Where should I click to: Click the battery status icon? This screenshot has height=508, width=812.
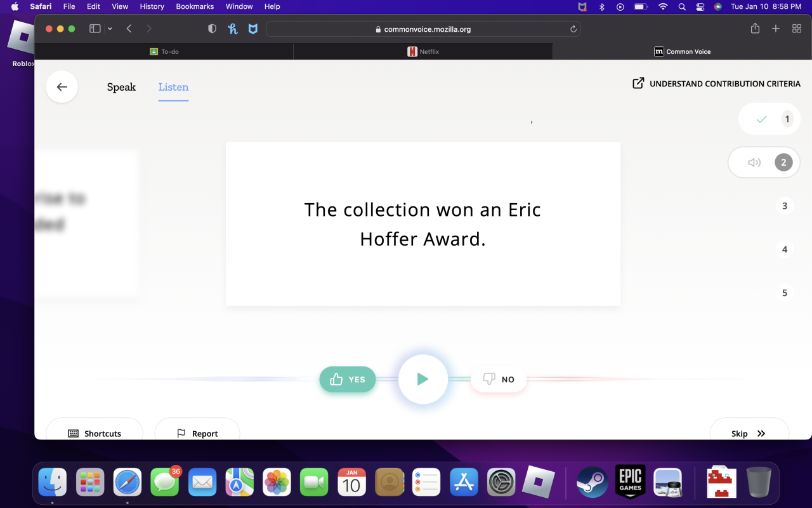640,6
